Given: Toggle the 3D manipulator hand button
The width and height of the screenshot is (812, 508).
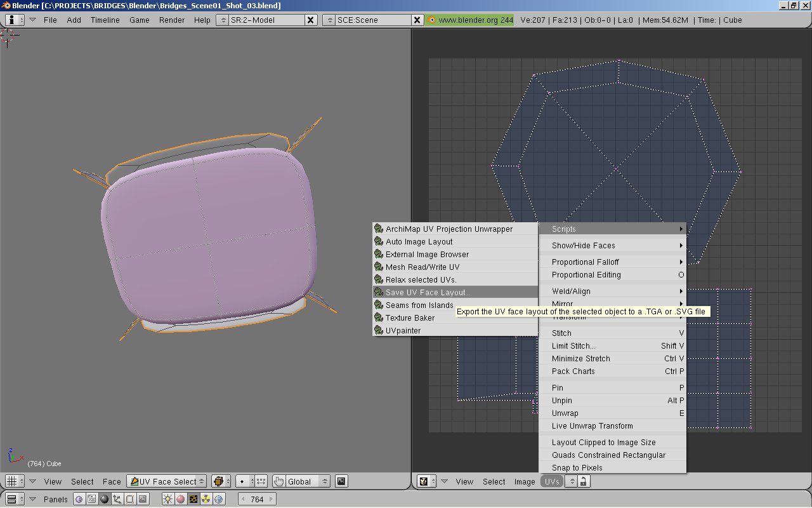Looking at the screenshot, I should [278, 481].
